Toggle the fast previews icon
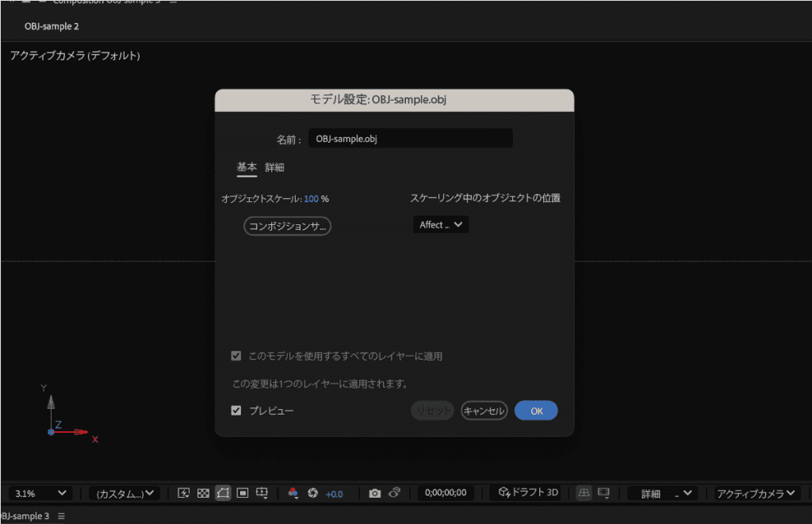 click(x=184, y=493)
